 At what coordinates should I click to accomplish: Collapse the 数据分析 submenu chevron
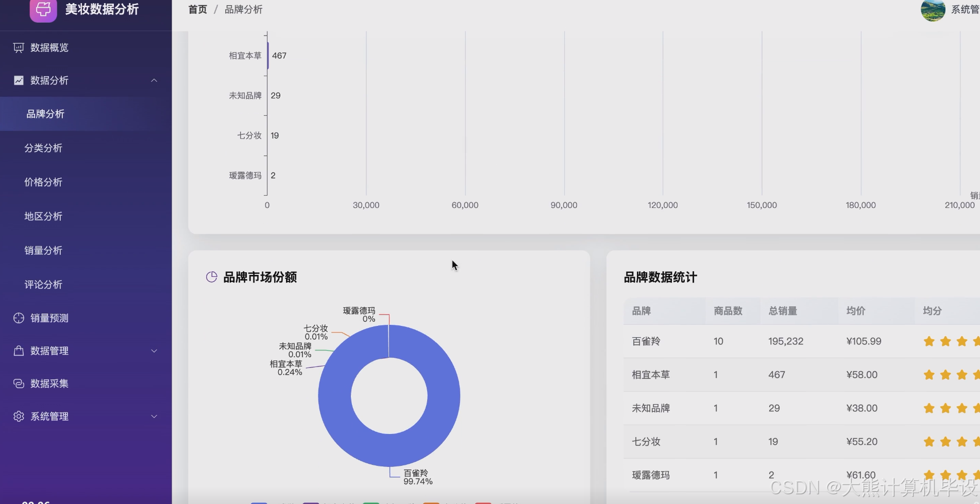pos(154,80)
